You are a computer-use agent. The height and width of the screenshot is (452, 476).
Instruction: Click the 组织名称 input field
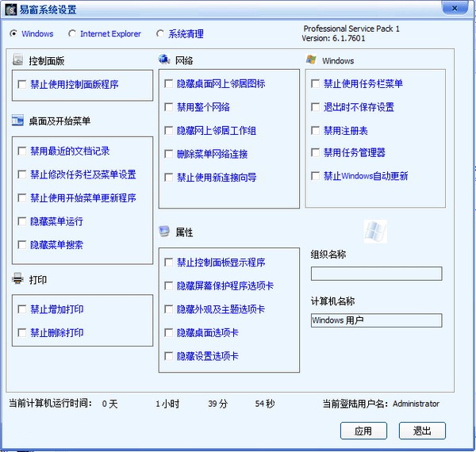[376, 274]
